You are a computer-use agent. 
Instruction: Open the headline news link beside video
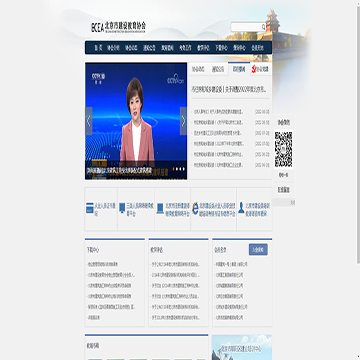click(229, 89)
